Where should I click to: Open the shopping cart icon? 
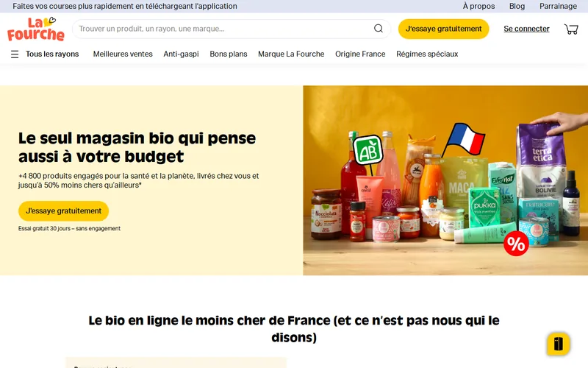coord(571,29)
